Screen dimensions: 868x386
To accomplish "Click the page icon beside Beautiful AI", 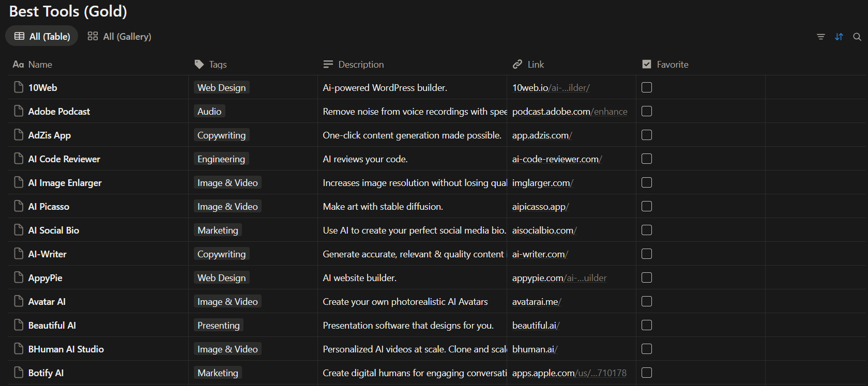I will pyautogui.click(x=19, y=325).
